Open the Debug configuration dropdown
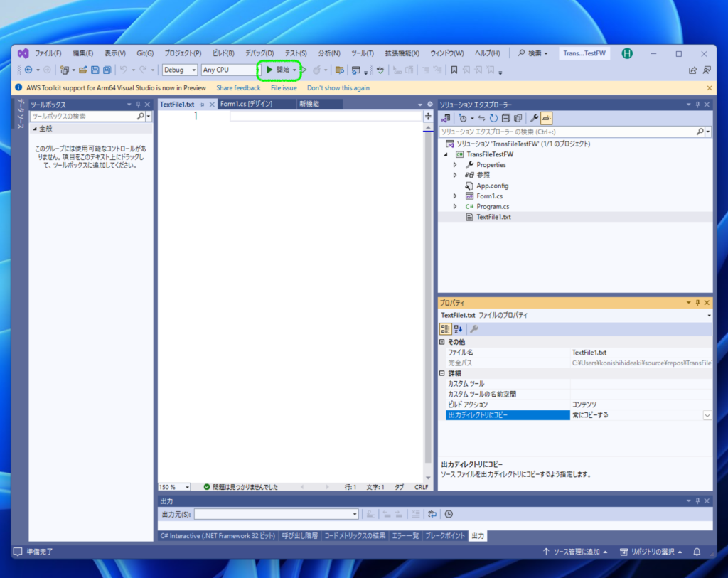The width and height of the screenshot is (728, 578). (180, 70)
